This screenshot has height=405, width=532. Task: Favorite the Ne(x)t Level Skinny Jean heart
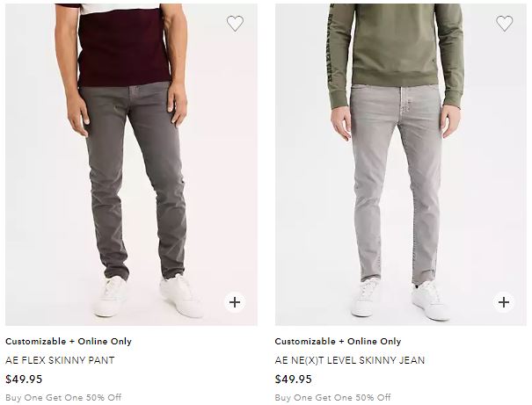click(x=504, y=24)
